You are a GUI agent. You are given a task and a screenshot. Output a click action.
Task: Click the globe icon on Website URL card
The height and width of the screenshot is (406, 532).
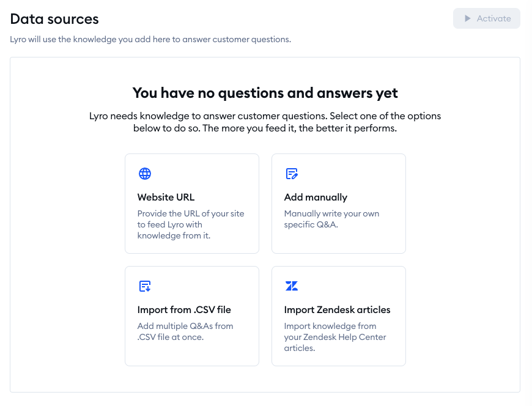145,174
